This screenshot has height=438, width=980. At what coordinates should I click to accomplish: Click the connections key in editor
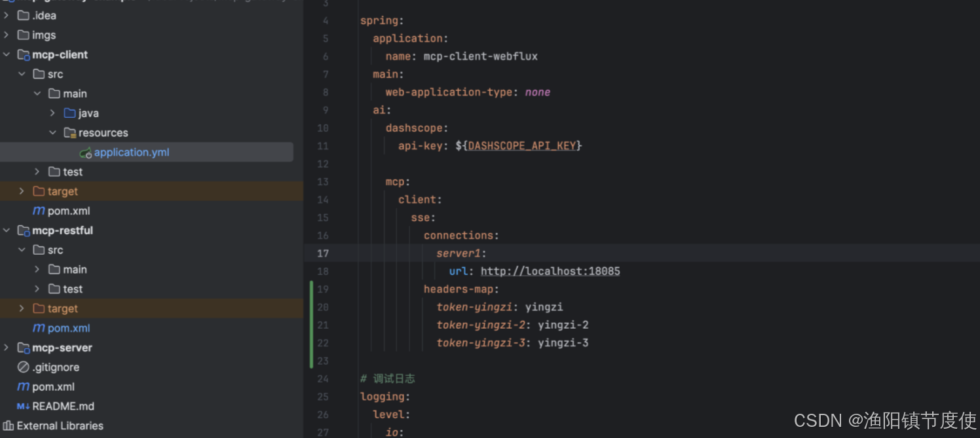(x=459, y=235)
